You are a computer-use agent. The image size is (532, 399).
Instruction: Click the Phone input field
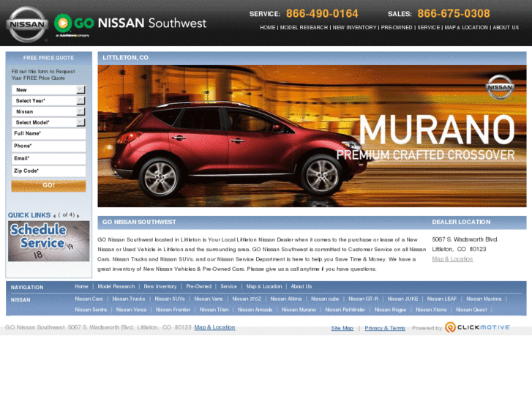pyautogui.click(x=48, y=146)
